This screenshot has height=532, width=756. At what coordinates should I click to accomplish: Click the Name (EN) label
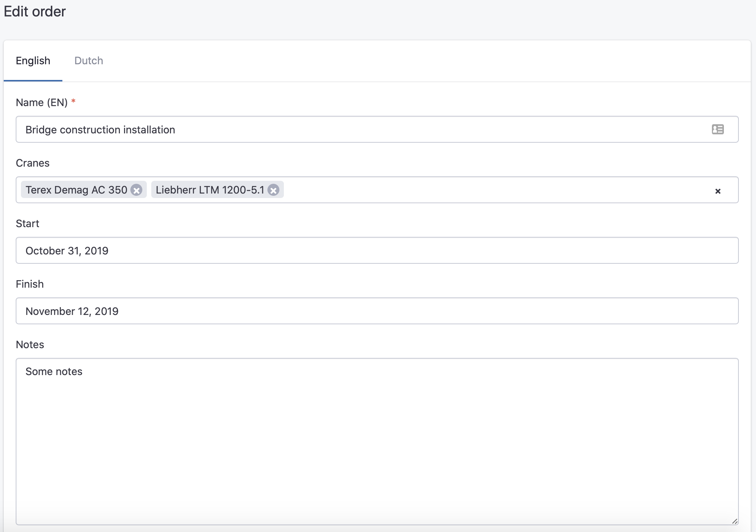coord(41,102)
